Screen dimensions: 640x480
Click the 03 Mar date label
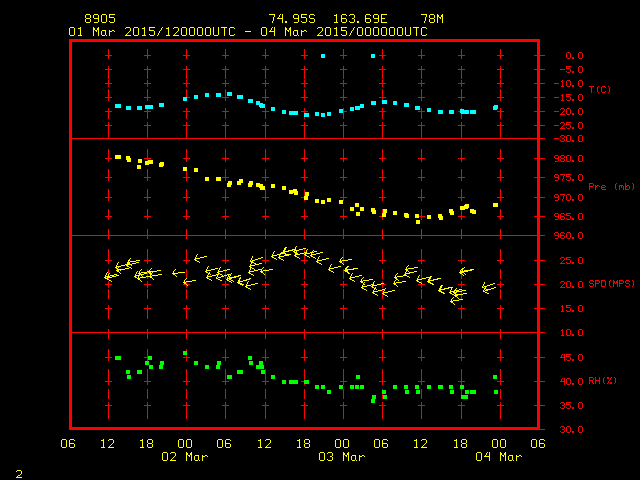coord(342,457)
